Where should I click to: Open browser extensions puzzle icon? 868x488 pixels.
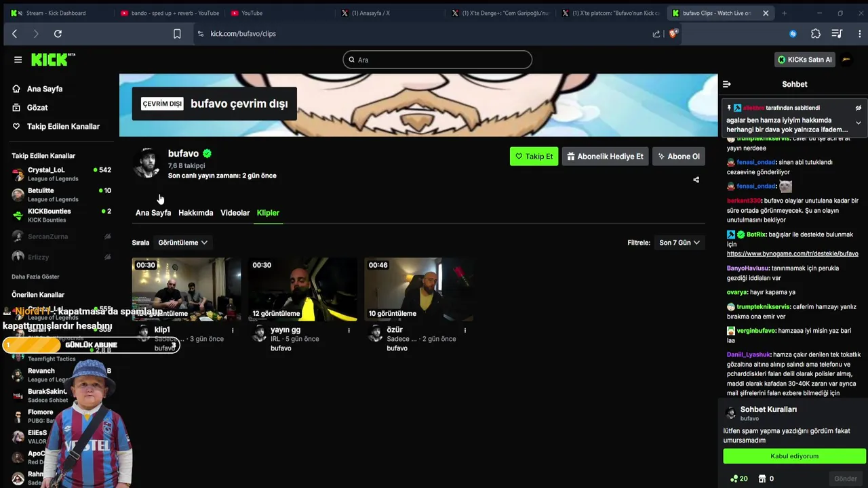pyautogui.click(x=816, y=34)
